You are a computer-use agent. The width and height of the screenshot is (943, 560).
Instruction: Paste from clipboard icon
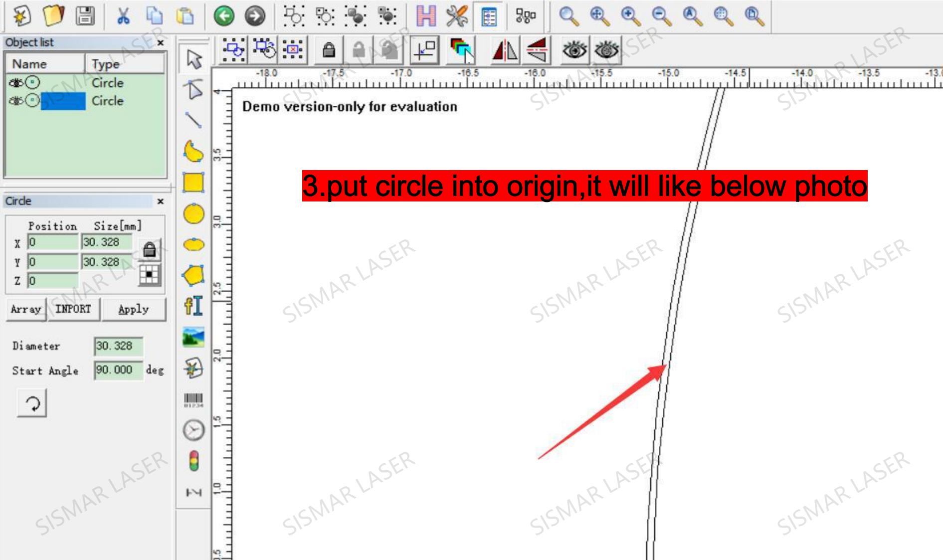tap(185, 16)
